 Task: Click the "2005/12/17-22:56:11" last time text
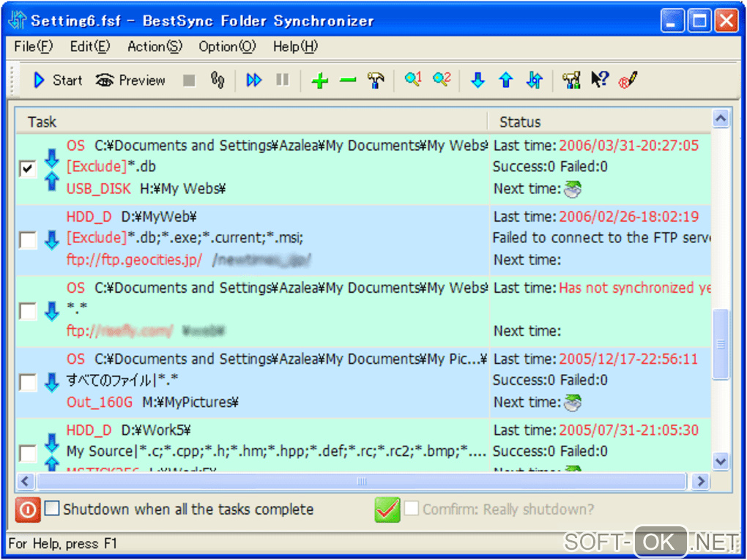[x=628, y=359]
